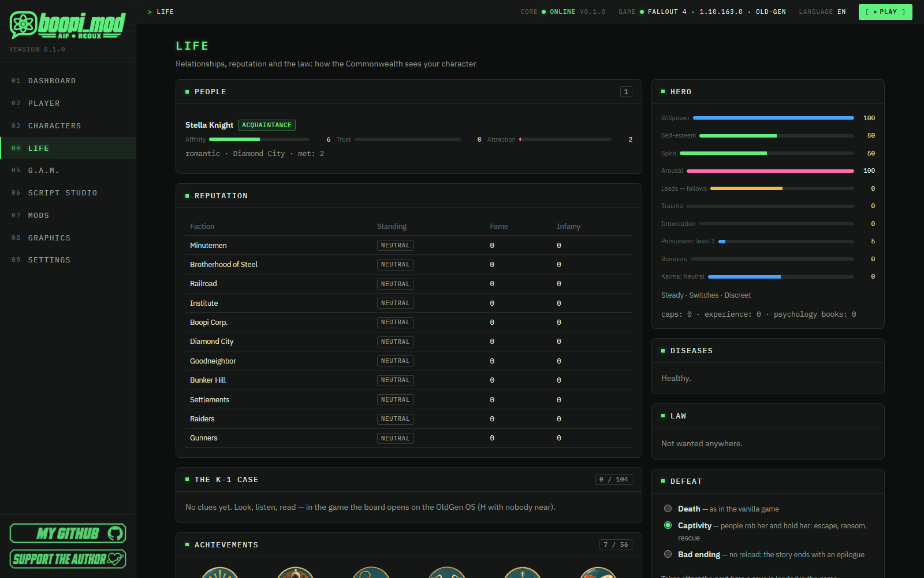Click the Gunners faction name
Viewport: 924px width, 578px height.
click(204, 438)
